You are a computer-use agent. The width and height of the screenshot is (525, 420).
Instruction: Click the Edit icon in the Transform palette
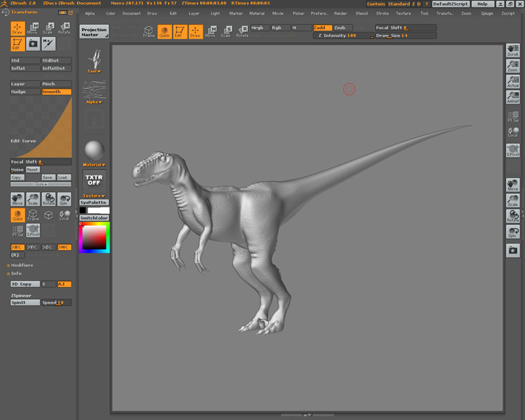click(18, 44)
